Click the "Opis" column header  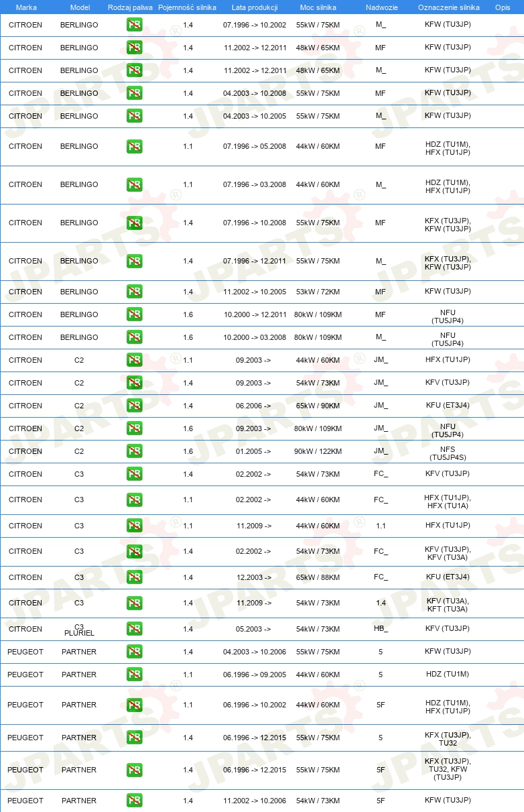coord(503,7)
